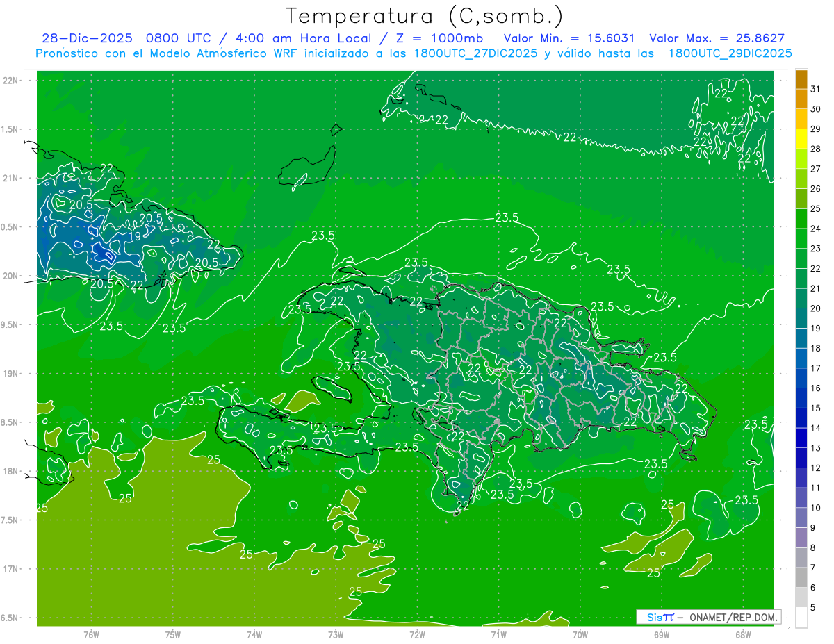Image resolution: width=834 pixels, height=644 pixels.
Task: Click 'Valor Min. = 15.6031' readout
Action: point(569,38)
